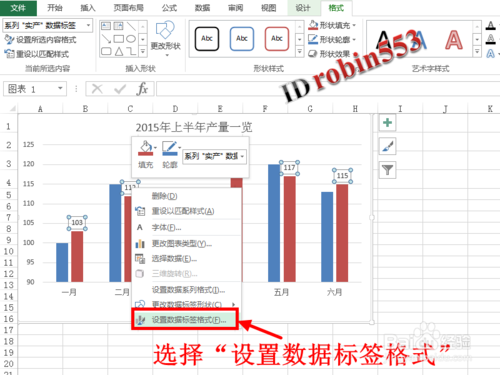Screen dimensions: 500x375
Task: Switch to the Design (设计) ribbon tab
Action: [x=303, y=8]
